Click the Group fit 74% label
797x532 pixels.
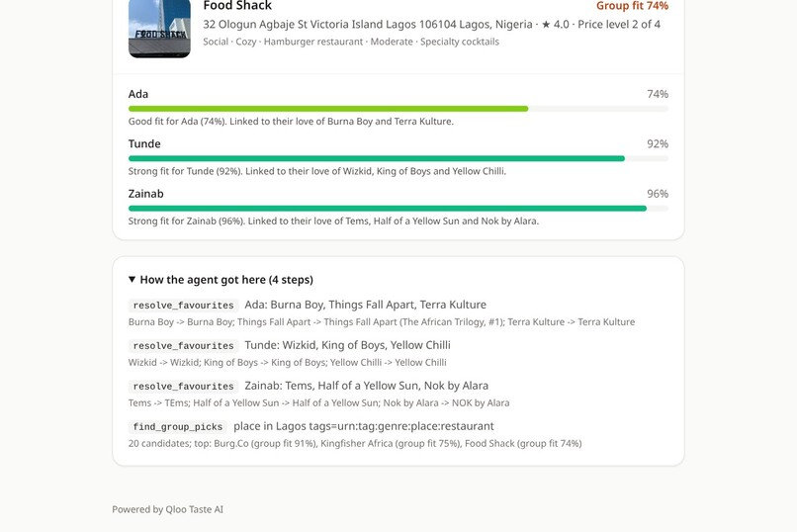[x=632, y=6]
